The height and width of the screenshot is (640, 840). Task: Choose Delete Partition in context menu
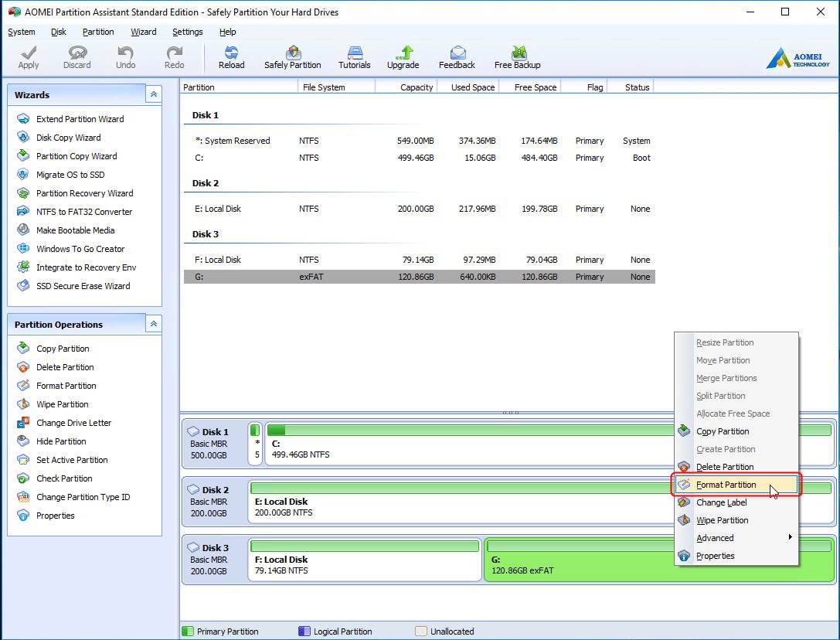(x=736, y=467)
